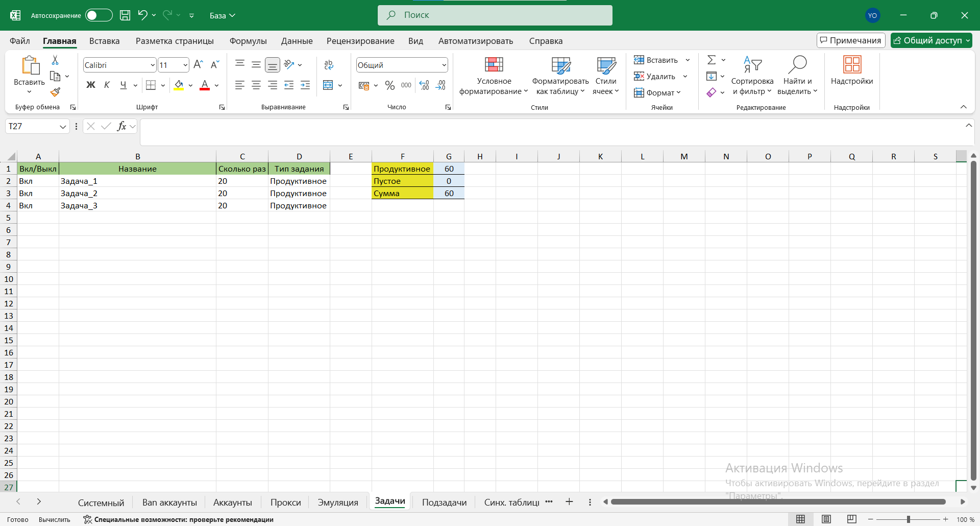The height and width of the screenshot is (526, 980).
Task: Click the Save icon in title bar
Action: tap(125, 15)
